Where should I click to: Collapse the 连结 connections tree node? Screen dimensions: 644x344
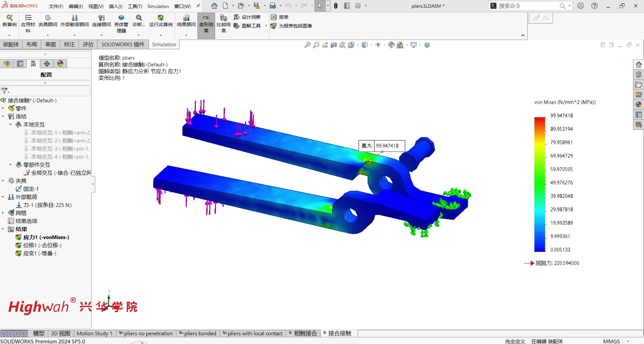pos(3,116)
